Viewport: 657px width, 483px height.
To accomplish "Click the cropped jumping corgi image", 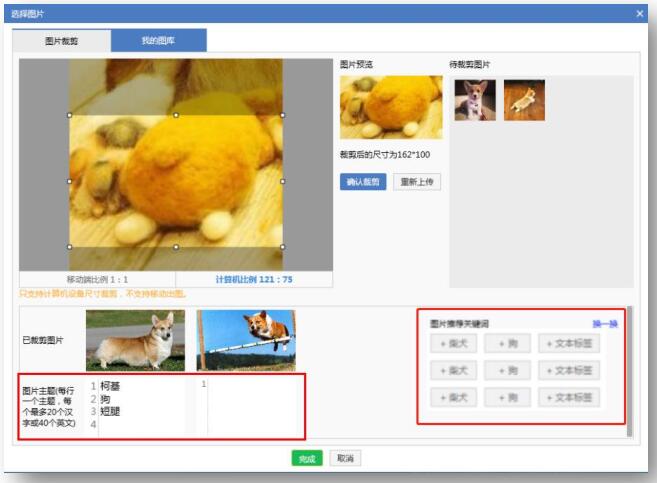I will pos(246,340).
